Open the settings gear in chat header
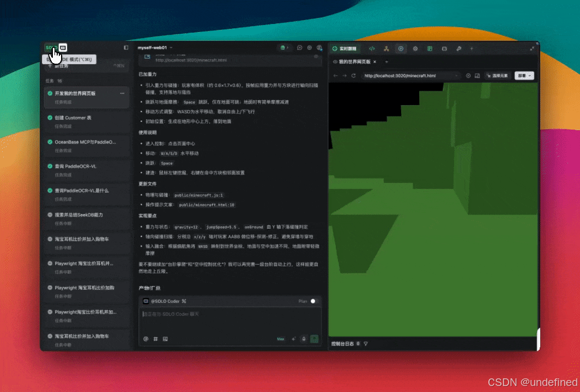This screenshot has width=580, height=392. pyautogui.click(x=310, y=48)
